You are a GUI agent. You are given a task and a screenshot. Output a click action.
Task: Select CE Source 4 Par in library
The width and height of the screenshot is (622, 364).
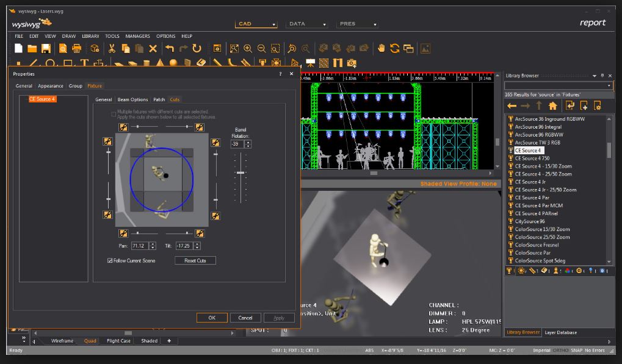click(532, 198)
